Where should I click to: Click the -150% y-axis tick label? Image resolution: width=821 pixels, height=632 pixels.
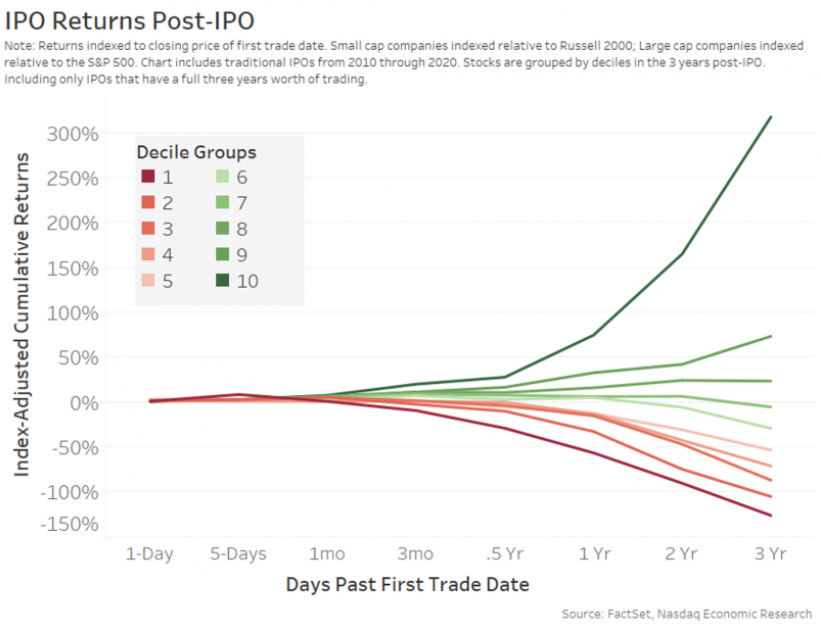pos(70,524)
